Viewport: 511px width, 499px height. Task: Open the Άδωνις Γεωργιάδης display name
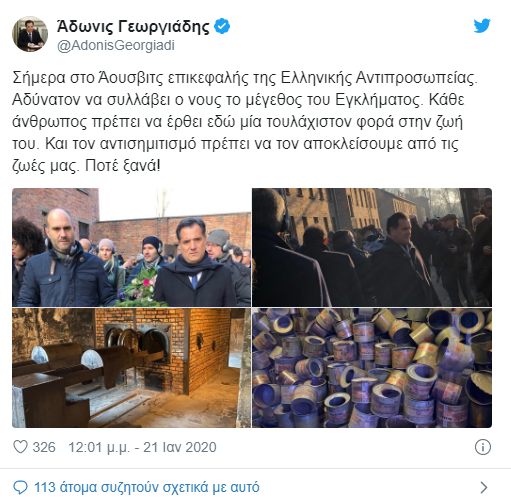[133, 26]
